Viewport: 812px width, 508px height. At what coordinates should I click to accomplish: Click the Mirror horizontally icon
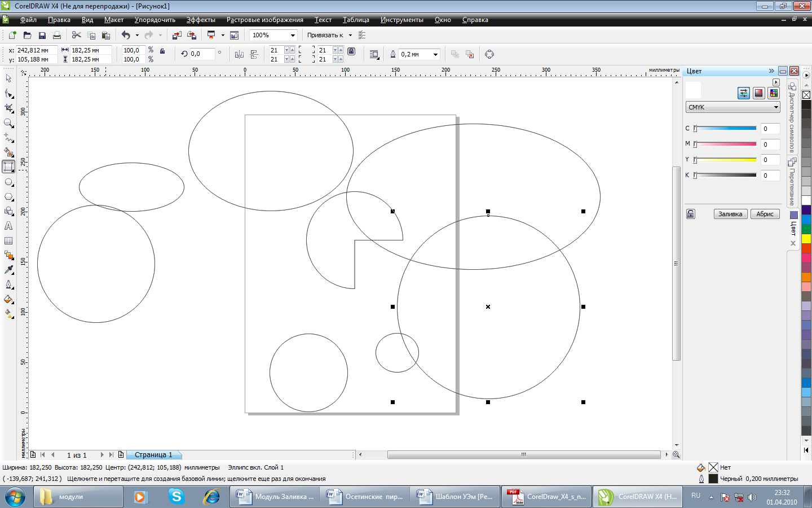[239, 54]
